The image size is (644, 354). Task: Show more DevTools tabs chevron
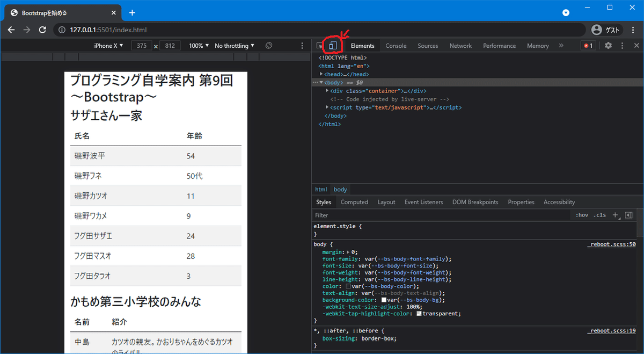coord(561,46)
